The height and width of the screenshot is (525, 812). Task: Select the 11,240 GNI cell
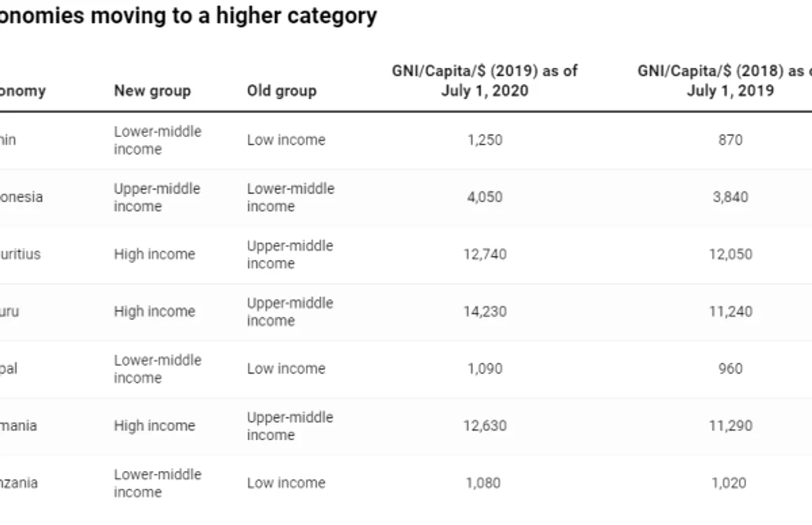(x=730, y=311)
